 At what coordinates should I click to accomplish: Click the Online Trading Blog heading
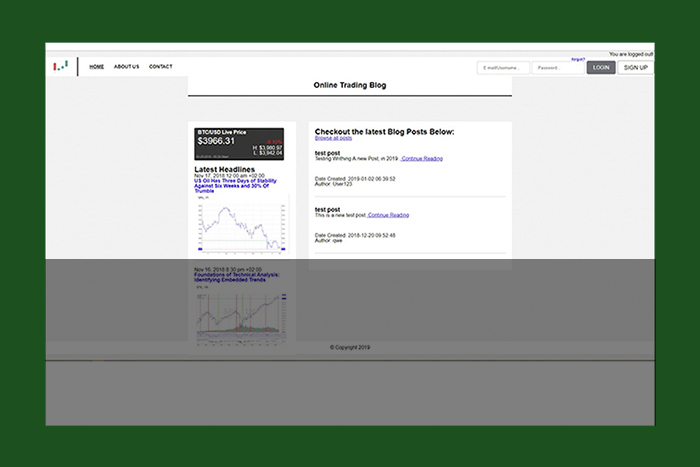click(x=350, y=85)
